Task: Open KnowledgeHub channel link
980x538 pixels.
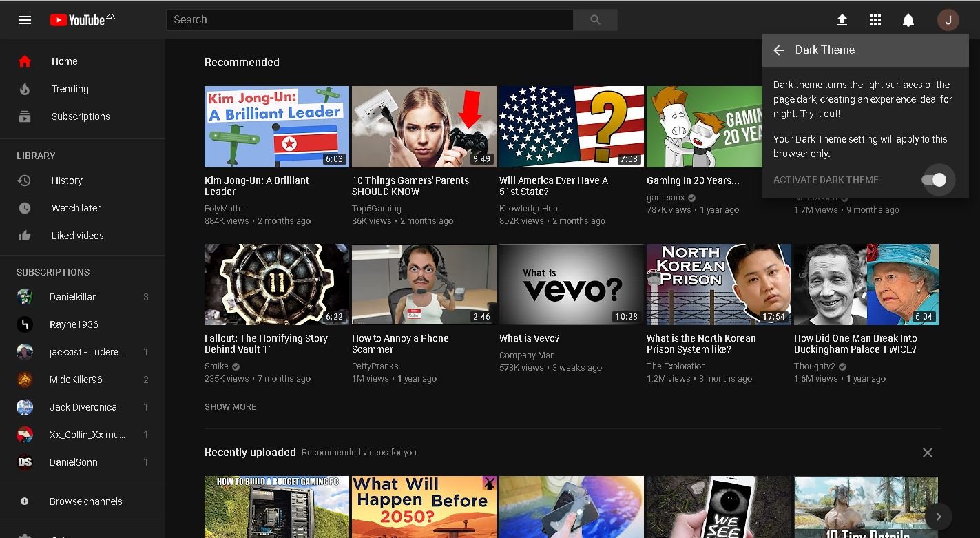Action: [x=528, y=209]
